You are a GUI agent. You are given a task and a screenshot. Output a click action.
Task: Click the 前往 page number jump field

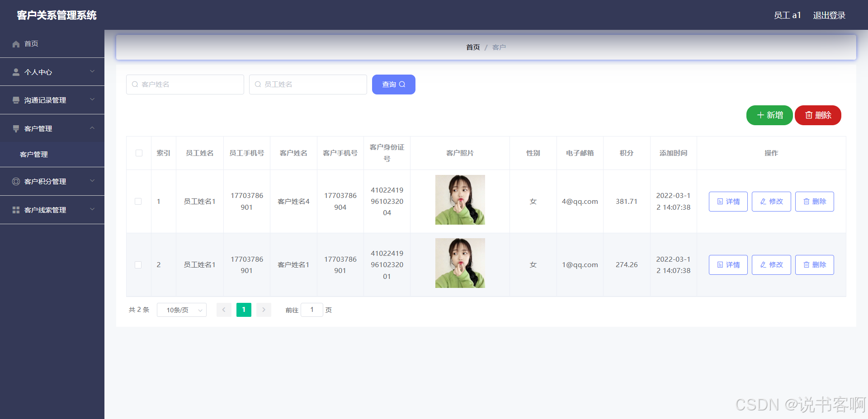(312, 310)
